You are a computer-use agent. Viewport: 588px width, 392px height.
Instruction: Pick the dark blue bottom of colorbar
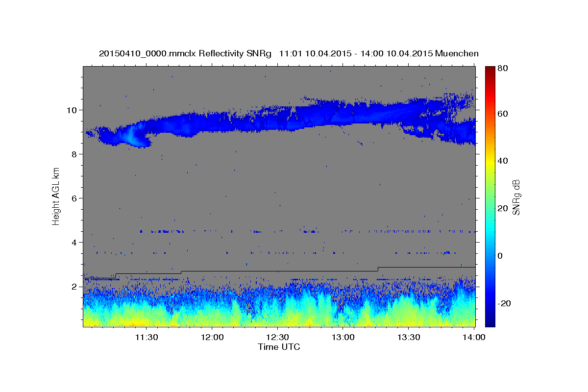click(490, 322)
